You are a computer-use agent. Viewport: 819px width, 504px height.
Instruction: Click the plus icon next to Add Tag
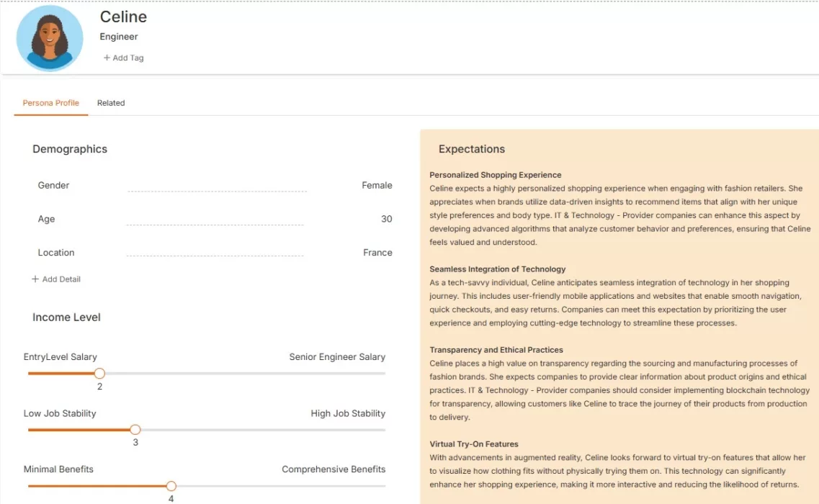107,58
